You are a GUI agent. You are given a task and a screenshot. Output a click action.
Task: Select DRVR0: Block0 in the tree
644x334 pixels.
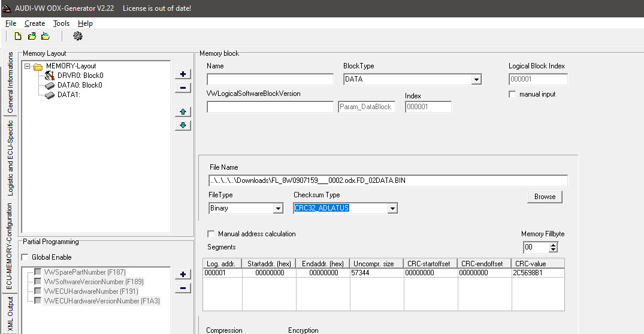pyautogui.click(x=80, y=76)
